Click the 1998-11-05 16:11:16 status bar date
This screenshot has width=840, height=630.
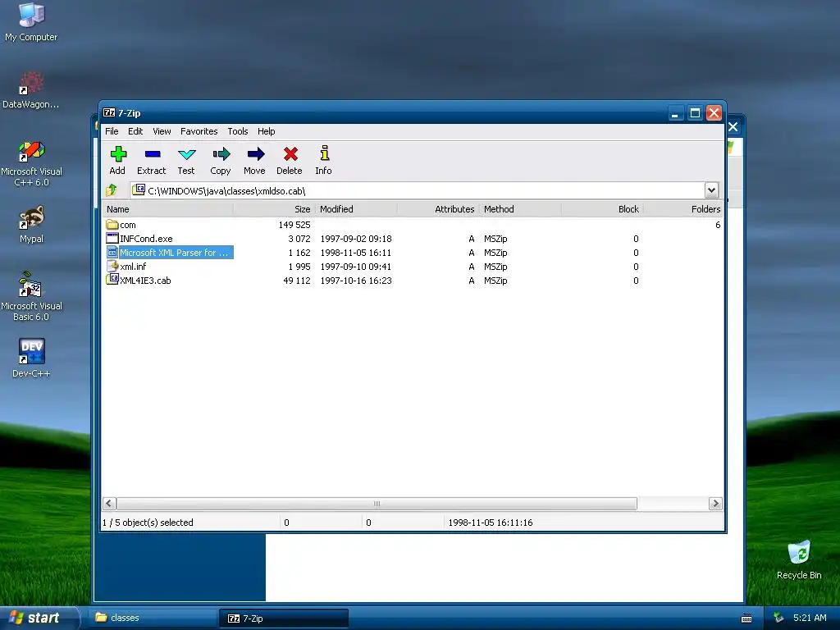pyautogui.click(x=491, y=523)
